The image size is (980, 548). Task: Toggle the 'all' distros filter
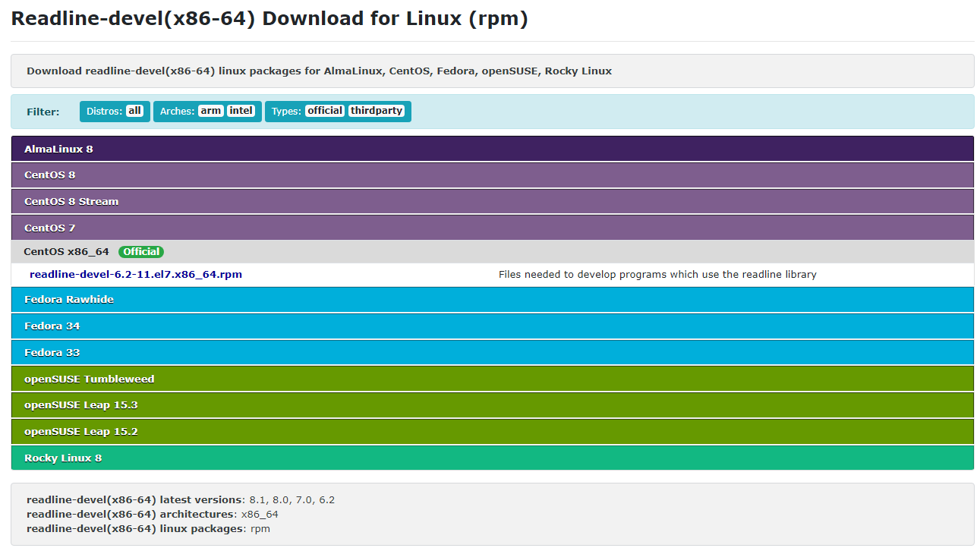pos(134,111)
